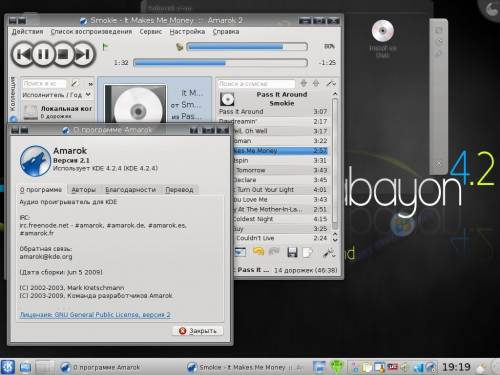This screenshot has height=375, width=500.
Task: Select the 'Oh Well' track 3:17
Action: coord(280,131)
